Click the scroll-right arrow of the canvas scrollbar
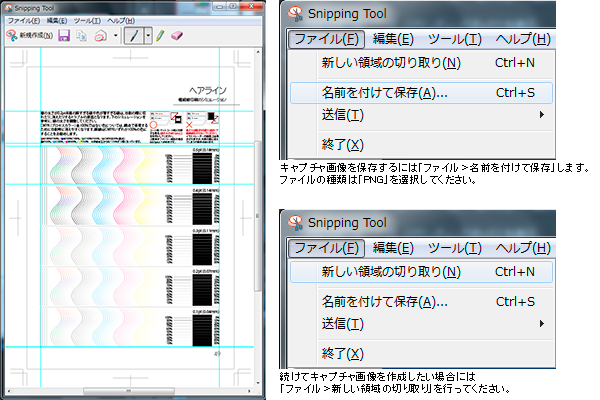600x400 pixels. 249,391
